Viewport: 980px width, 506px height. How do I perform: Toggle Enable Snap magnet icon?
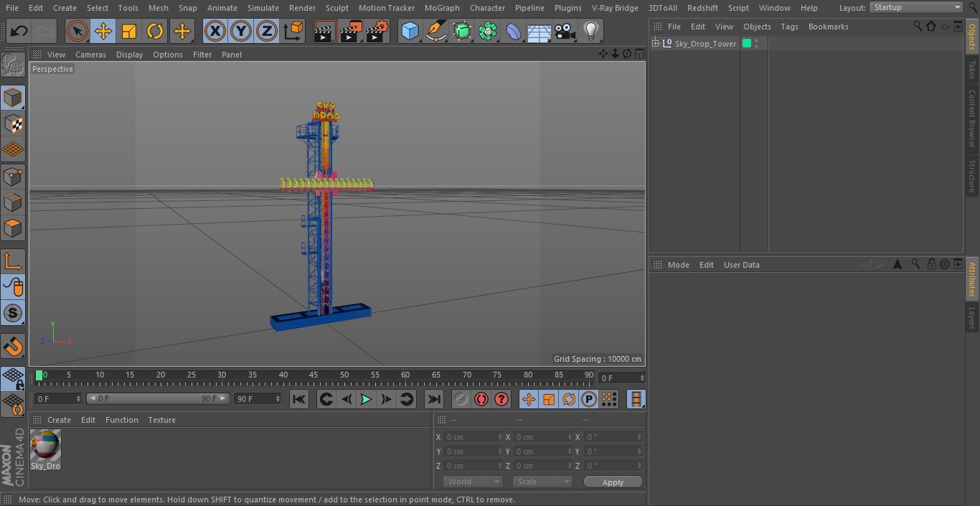pos(13,346)
